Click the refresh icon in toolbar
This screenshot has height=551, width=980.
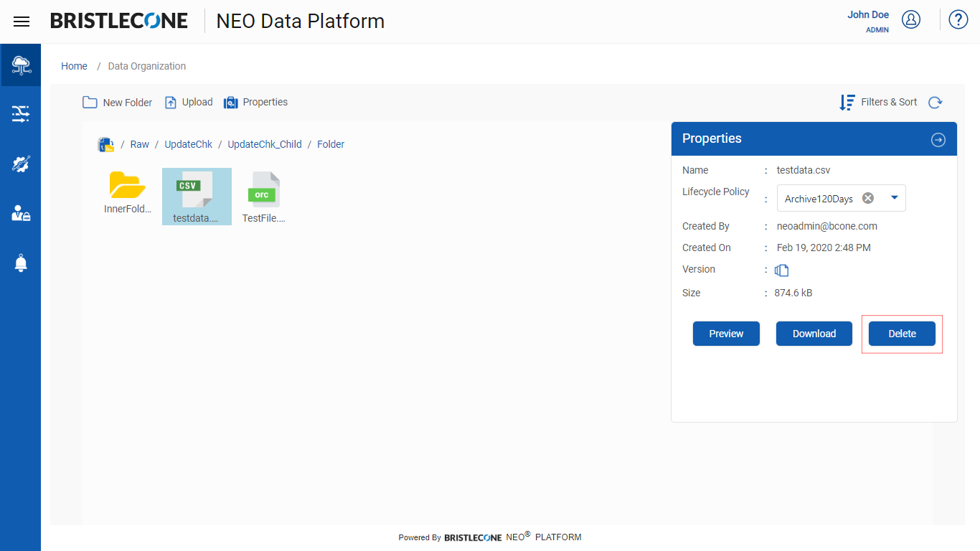(935, 103)
